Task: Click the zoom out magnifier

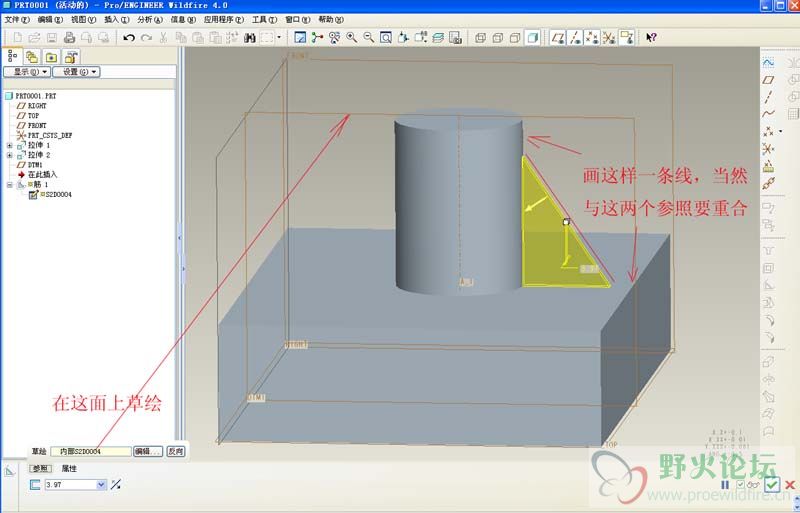Action: (x=368, y=37)
